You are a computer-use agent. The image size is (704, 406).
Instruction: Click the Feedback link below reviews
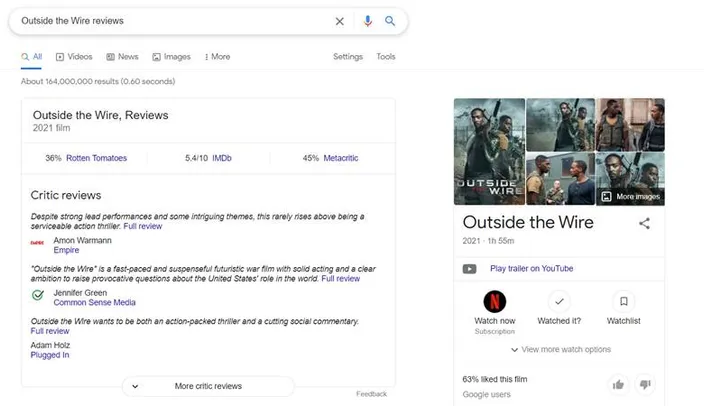(x=371, y=394)
